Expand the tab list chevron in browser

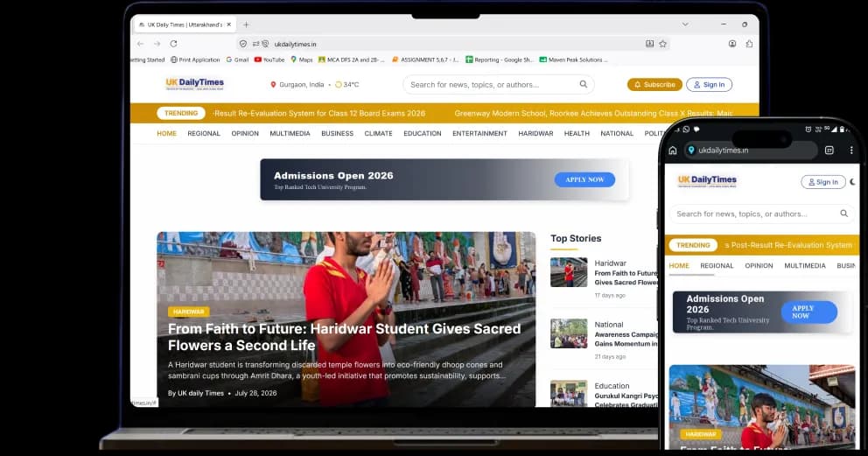coord(685,25)
